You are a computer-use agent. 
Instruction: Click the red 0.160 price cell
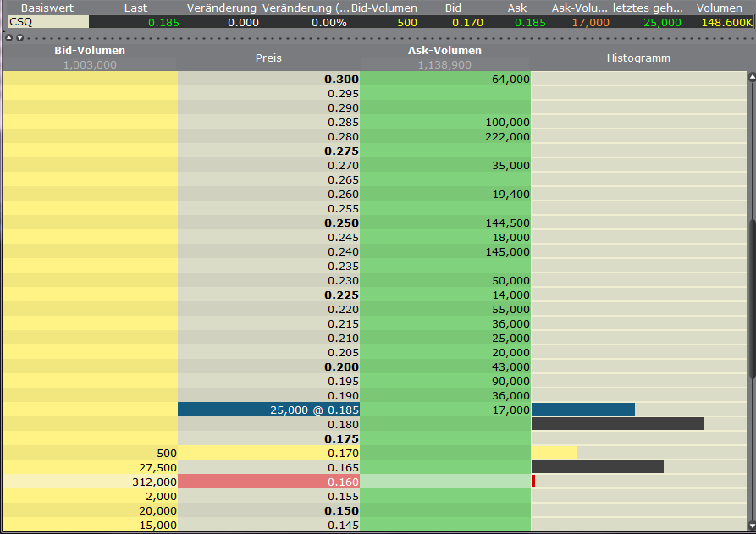coord(268,482)
